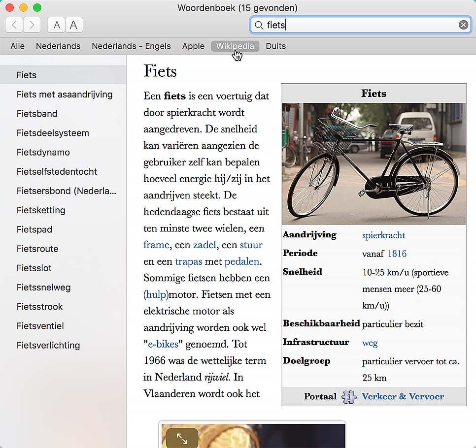The width and height of the screenshot is (476, 448).
Task: Select Fietsverlichting from the word list
Action: click(48, 345)
